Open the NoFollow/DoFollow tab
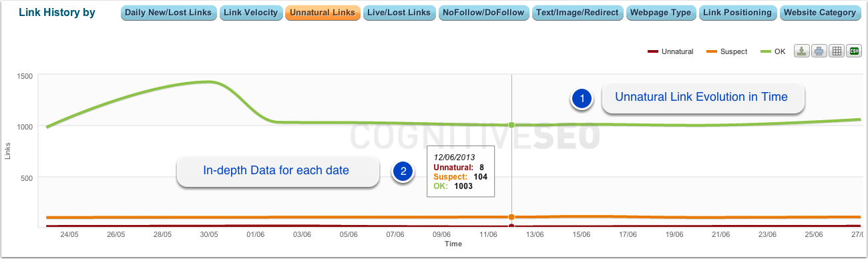The image size is (868, 259). click(x=484, y=13)
